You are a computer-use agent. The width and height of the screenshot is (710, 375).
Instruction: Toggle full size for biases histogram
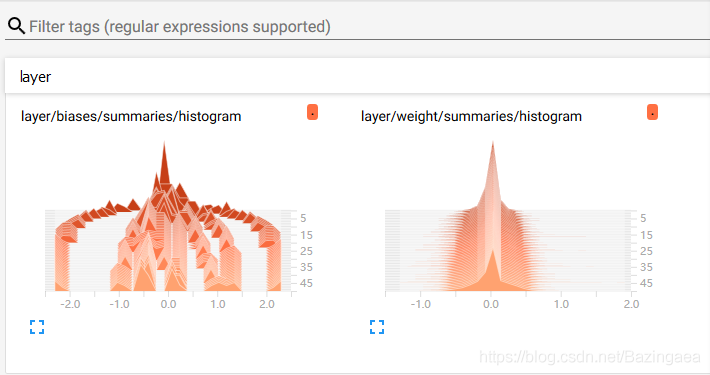[x=37, y=327]
